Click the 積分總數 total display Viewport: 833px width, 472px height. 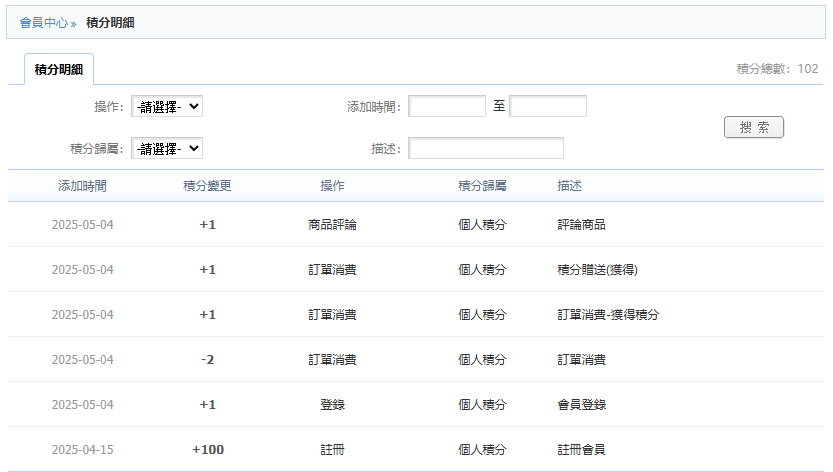[777, 69]
